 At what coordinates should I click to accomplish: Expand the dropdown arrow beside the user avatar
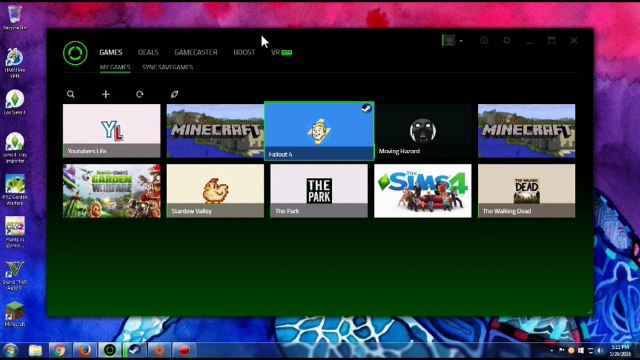[461, 41]
